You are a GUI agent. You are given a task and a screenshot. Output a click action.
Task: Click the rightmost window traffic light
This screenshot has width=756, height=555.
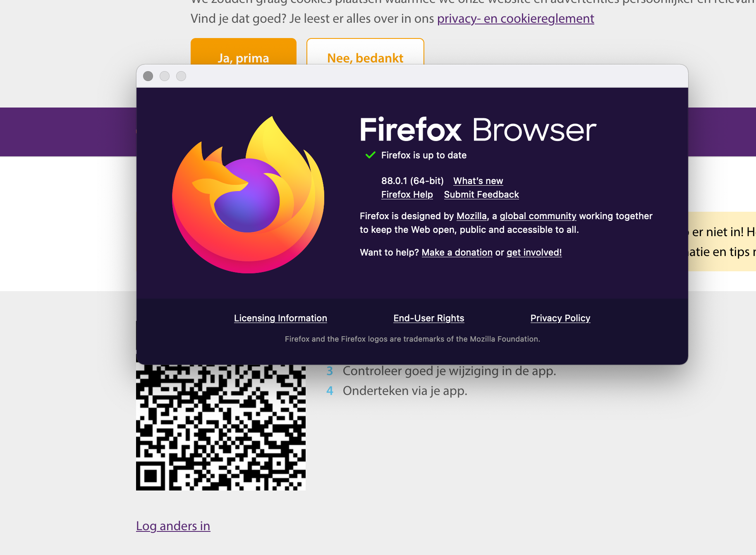(x=181, y=76)
